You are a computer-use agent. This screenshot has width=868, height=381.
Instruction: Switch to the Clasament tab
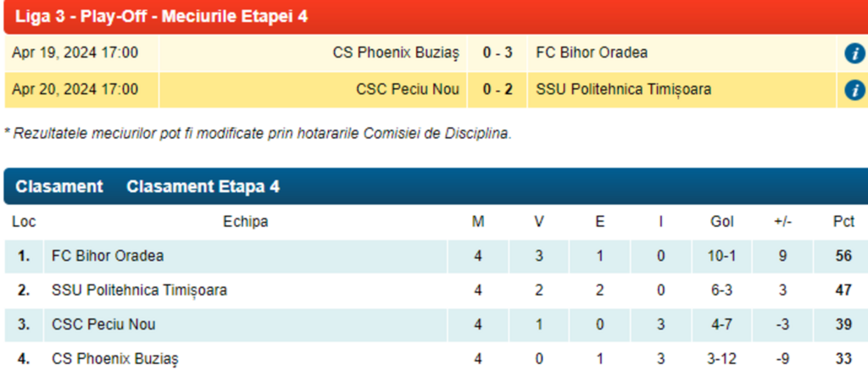59,187
